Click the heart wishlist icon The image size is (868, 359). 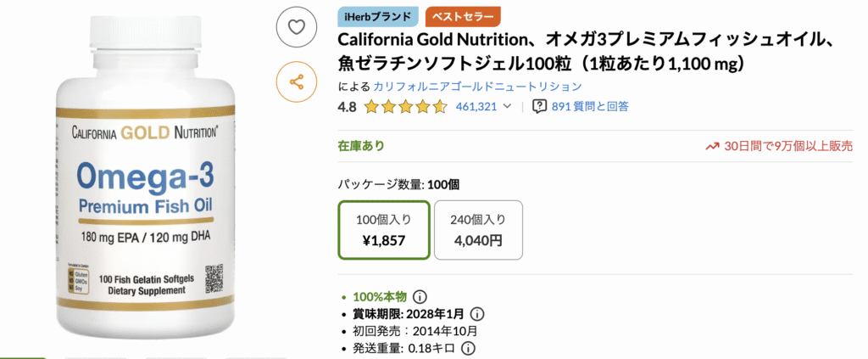pos(296,27)
